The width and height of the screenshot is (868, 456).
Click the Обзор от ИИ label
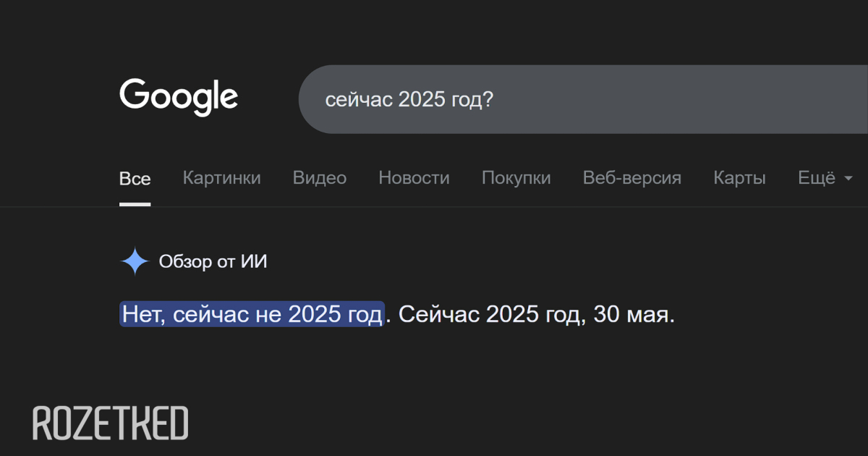pos(213,261)
